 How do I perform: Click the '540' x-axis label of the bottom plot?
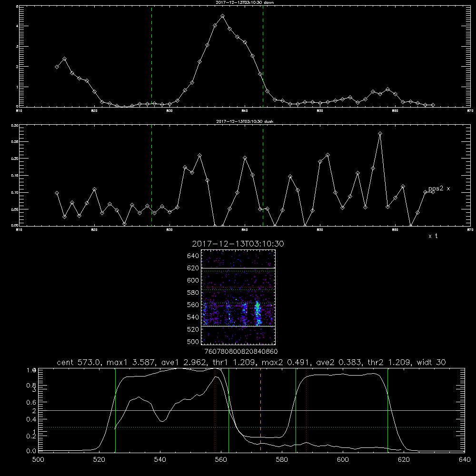point(160,460)
